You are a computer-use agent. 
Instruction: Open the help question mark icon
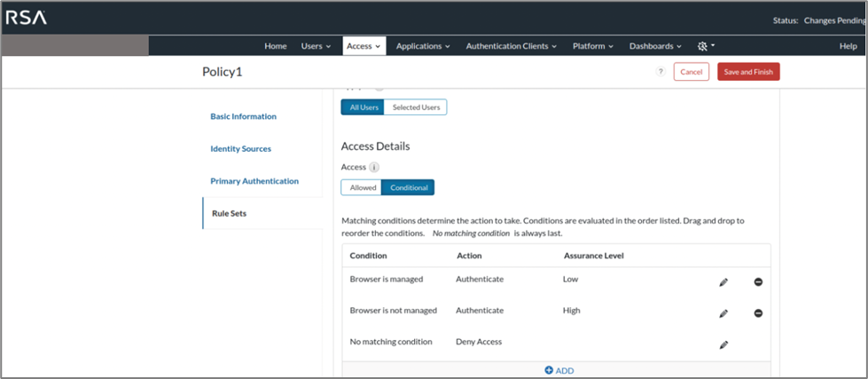coord(661,72)
